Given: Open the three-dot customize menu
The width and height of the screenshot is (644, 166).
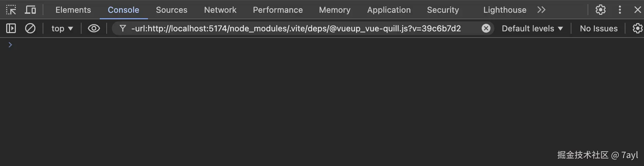Looking at the screenshot, I should click(x=620, y=10).
